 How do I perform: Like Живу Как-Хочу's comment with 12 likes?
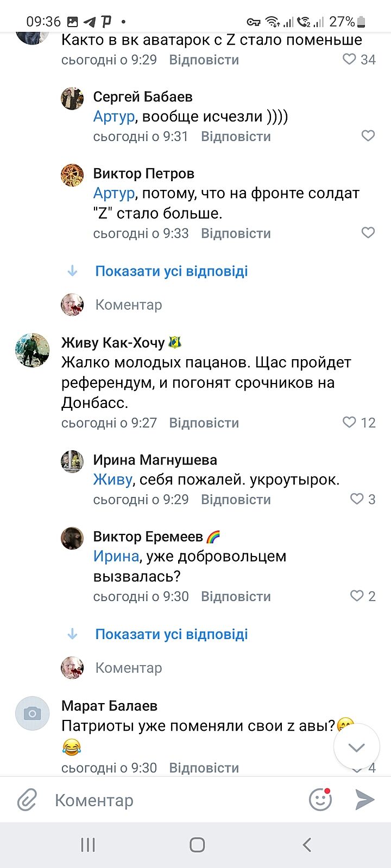point(350,422)
